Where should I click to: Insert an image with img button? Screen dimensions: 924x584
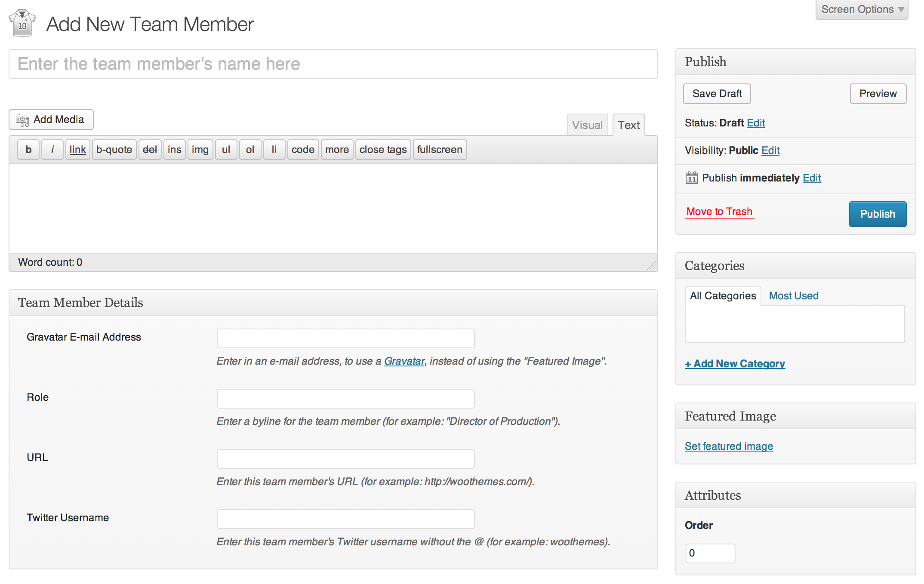[x=200, y=150]
